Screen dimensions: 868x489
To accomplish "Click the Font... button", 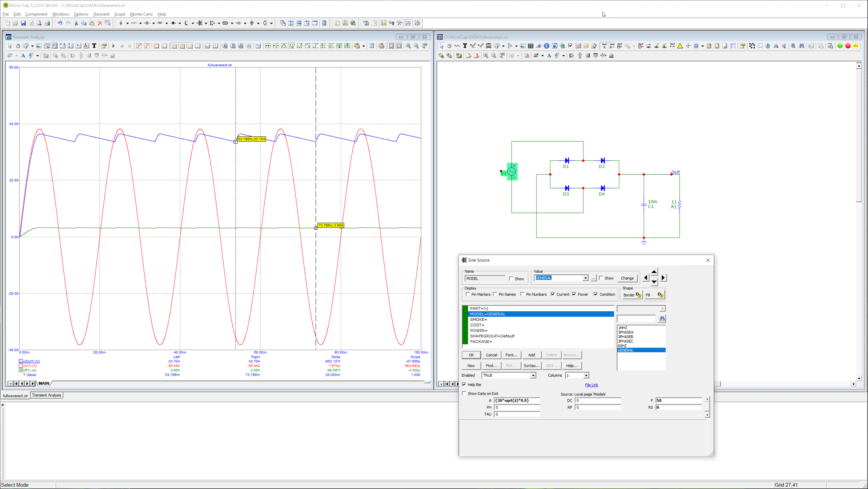I will tap(511, 355).
